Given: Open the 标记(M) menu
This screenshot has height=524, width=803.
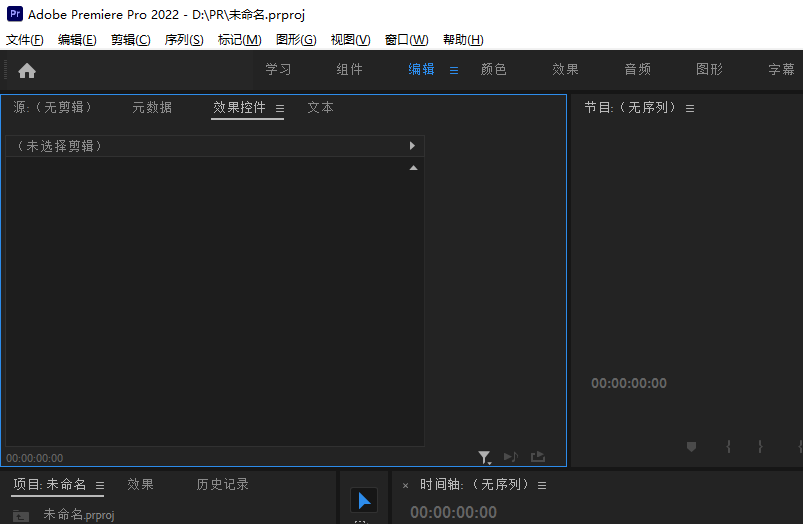Looking at the screenshot, I should tap(239, 40).
